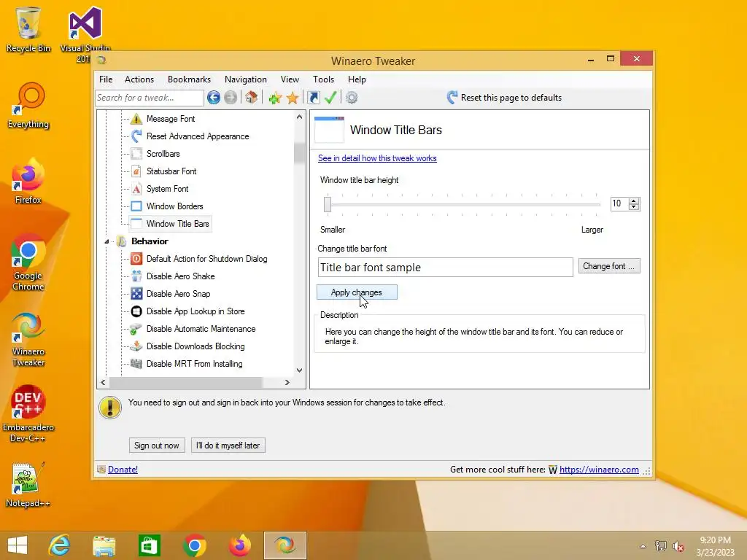Screen dimensions: 747x560
Task: Open Internet Explorer from taskbar
Action: (x=59, y=545)
